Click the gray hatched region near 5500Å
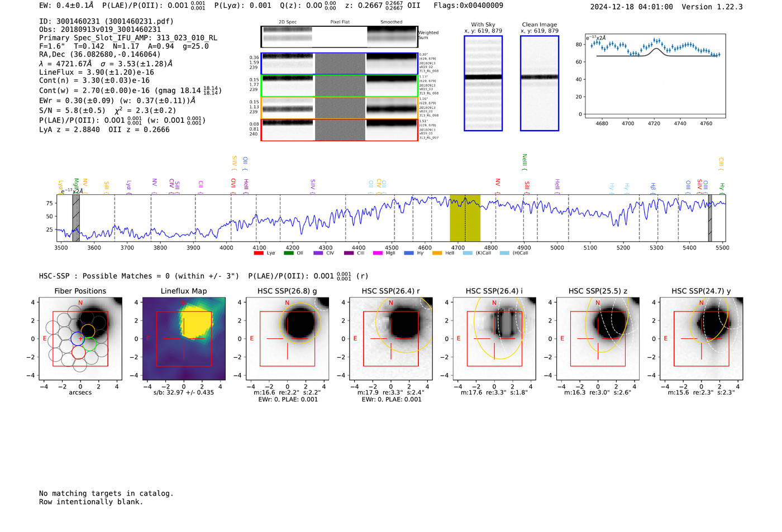 point(710,218)
